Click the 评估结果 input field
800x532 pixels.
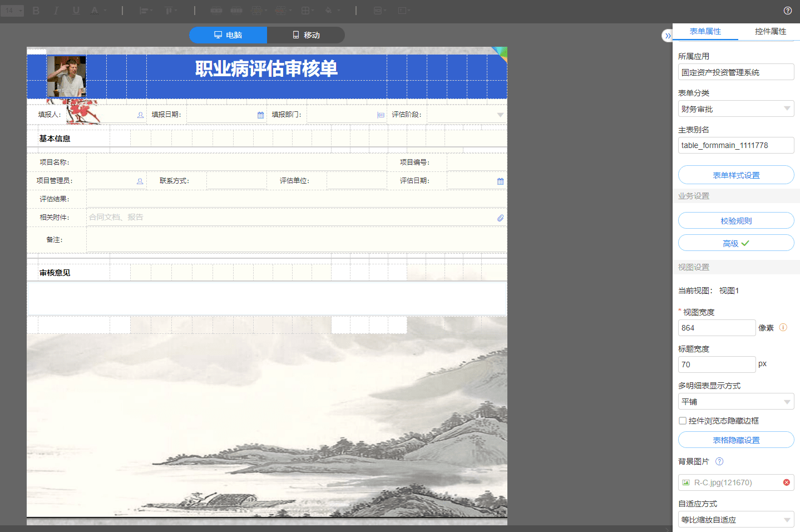pyautogui.click(x=297, y=199)
